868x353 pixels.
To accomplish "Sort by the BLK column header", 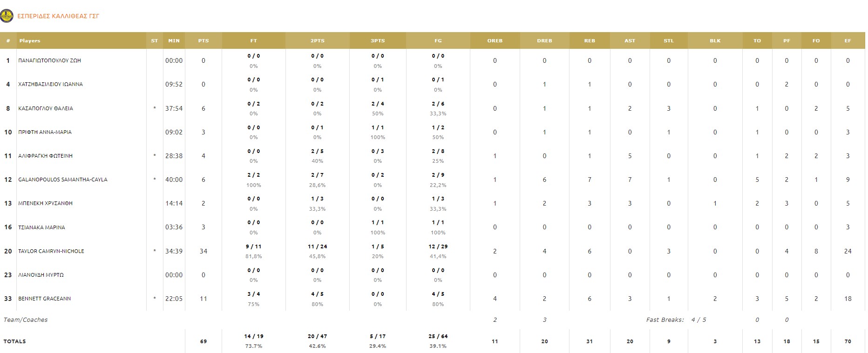I will click(x=715, y=41).
